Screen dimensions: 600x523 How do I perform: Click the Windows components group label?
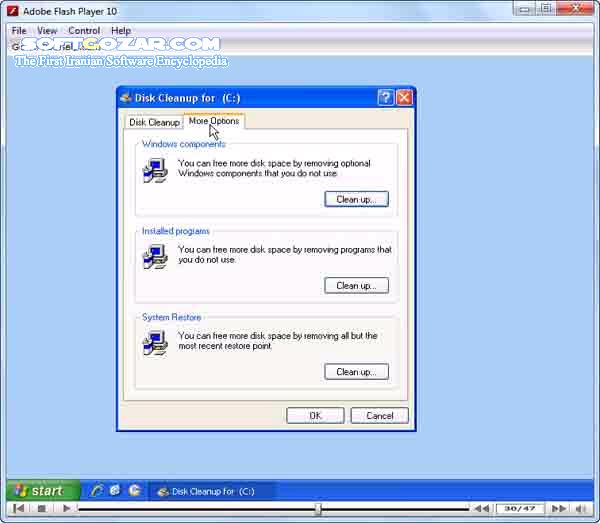184,144
